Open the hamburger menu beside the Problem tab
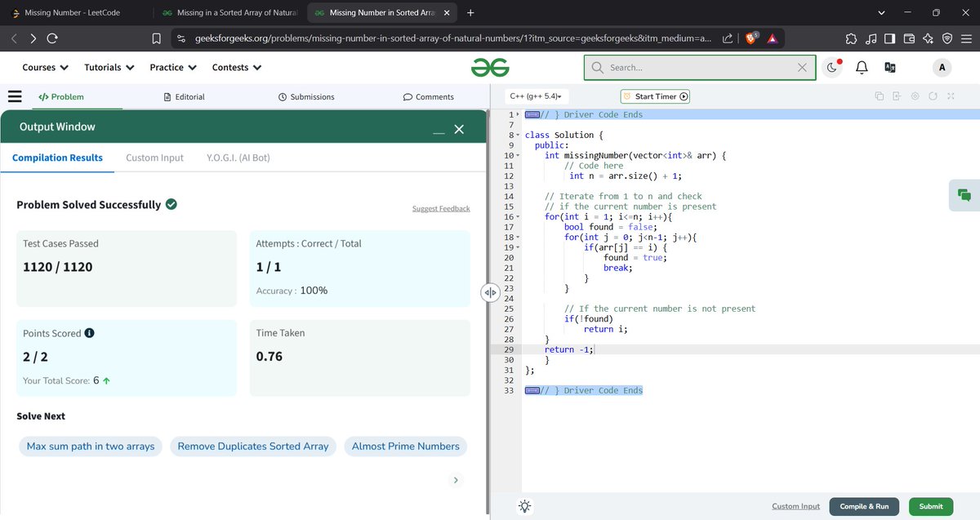 [x=15, y=96]
